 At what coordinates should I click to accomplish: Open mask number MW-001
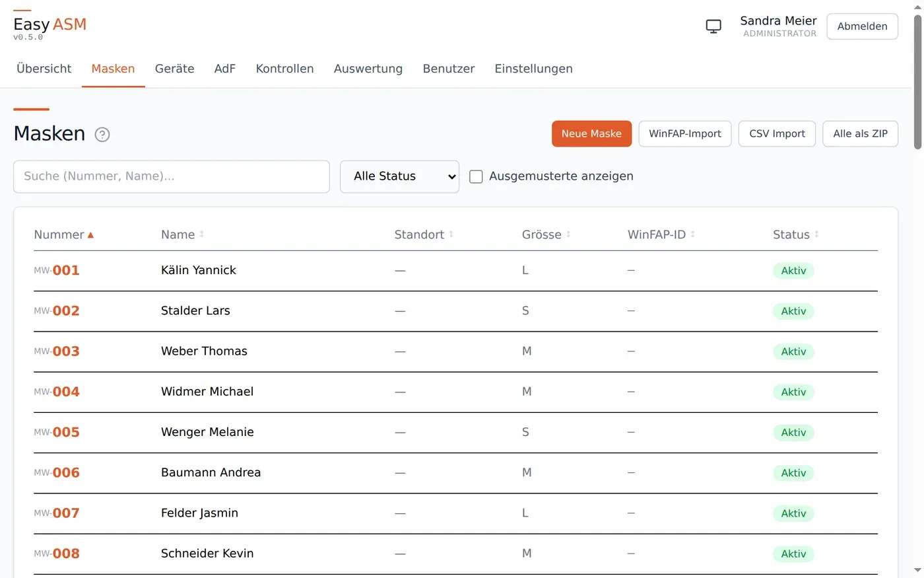click(x=57, y=270)
